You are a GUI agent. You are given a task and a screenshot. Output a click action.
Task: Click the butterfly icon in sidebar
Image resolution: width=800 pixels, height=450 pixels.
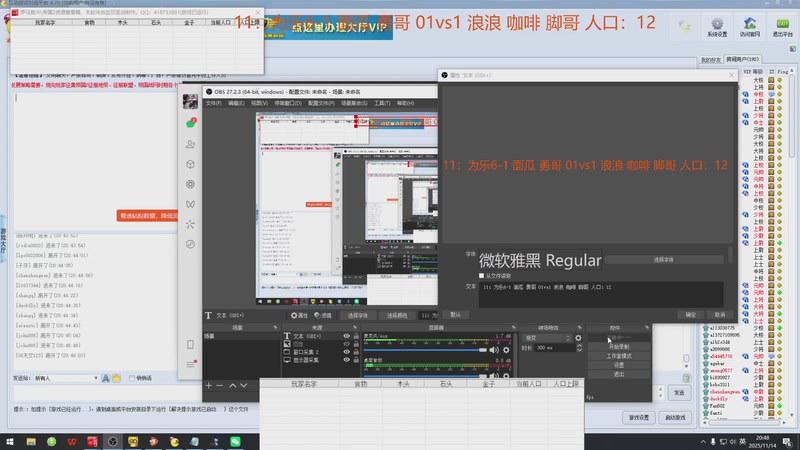click(190, 204)
